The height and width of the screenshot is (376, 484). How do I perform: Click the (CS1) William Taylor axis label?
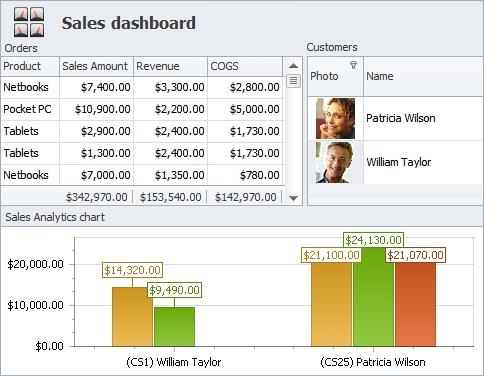pyautogui.click(x=174, y=362)
